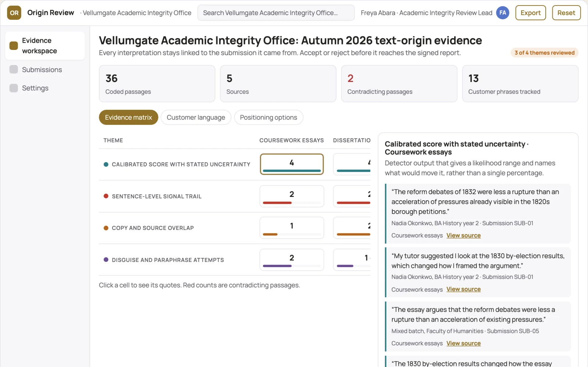This screenshot has height=367, width=588.
Task: Click the 5 Sources card
Action: 278,84
